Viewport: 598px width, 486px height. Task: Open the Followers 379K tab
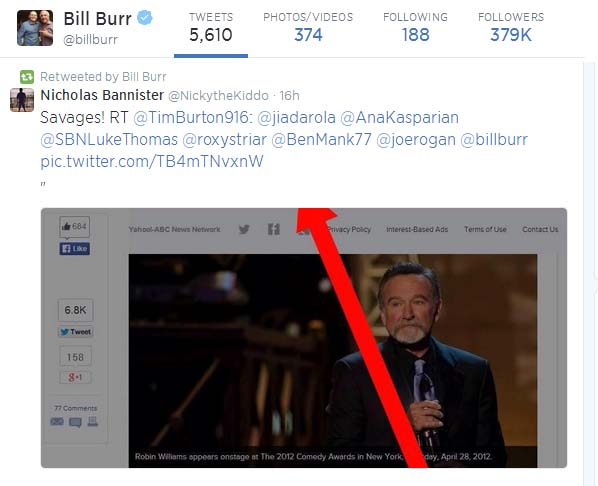pyautogui.click(x=511, y=27)
